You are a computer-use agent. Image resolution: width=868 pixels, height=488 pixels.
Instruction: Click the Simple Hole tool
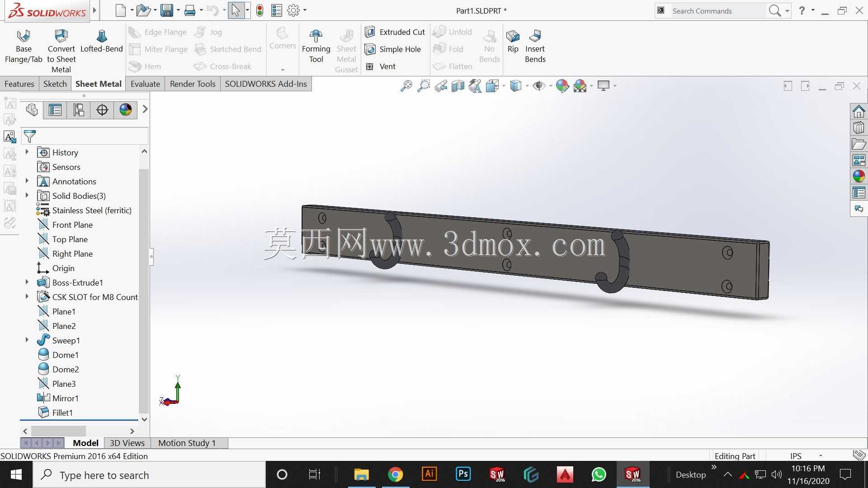tap(393, 49)
